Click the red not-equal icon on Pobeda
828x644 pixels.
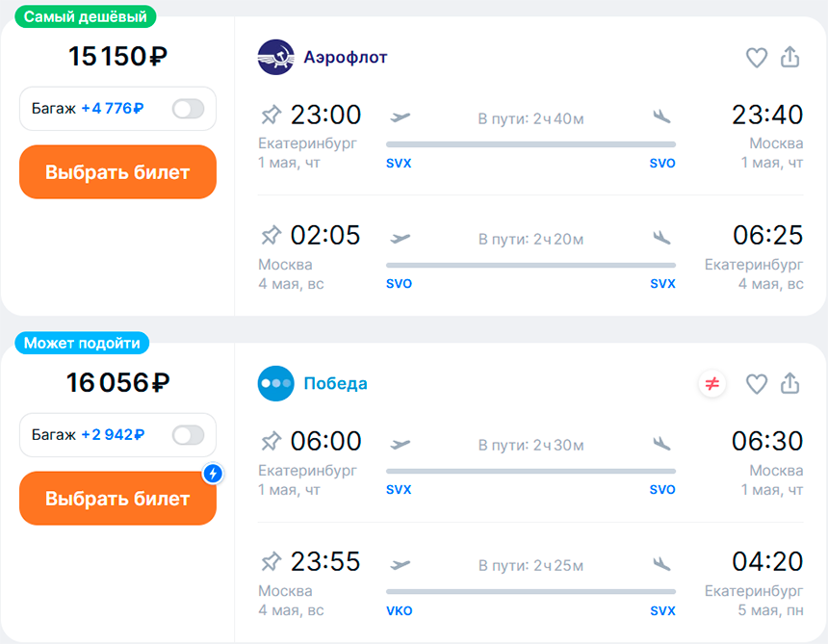click(712, 384)
